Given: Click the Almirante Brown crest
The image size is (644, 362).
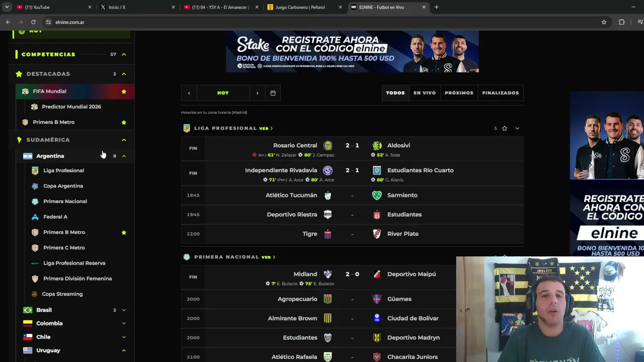Looking at the screenshot, I should [x=328, y=318].
